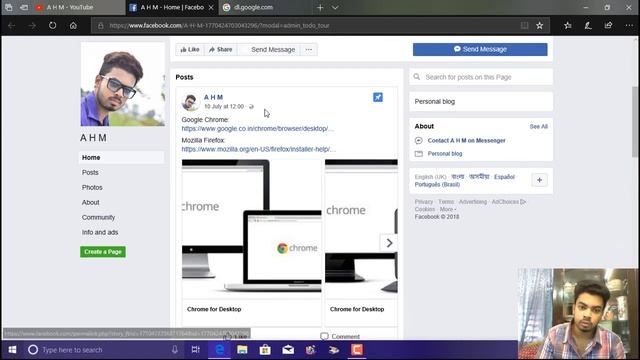Open the page more options ellipsis
640x360 pixels.
pos(309,49)
